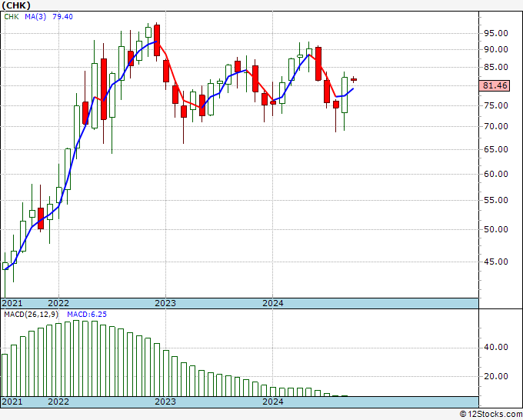Viewport: 523px width, 420px height.
Task: Click the 50.00 price axis label
Action: tap(495, 229)
